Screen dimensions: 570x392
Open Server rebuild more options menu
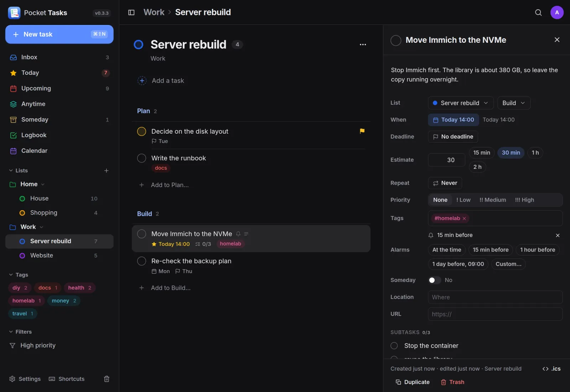point(363,45)
